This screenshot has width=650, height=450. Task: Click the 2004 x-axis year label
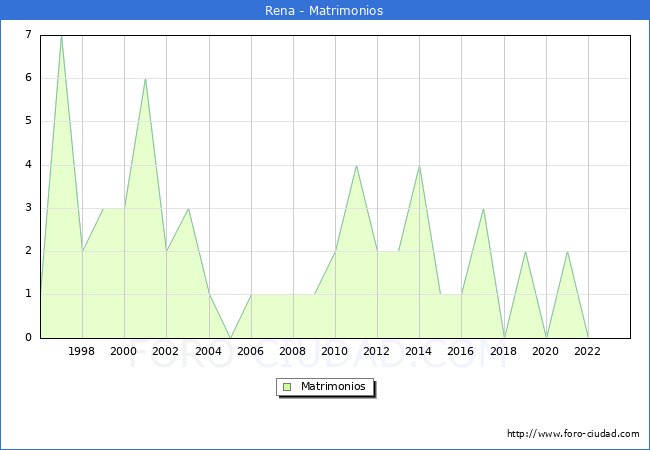pyautogui.click(x=208, y=351)
